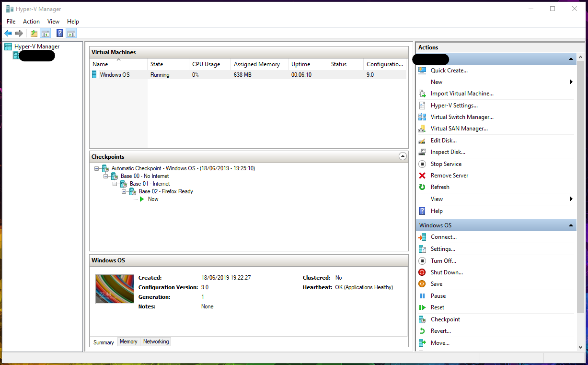This screenshot has height=365, width=588.
Task: Click the Back arrow toolbar icon
Action: [8, 34]
